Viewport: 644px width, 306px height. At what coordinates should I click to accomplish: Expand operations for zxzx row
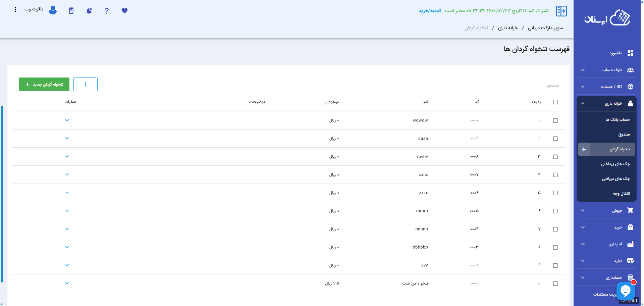[x=67, y=193]
